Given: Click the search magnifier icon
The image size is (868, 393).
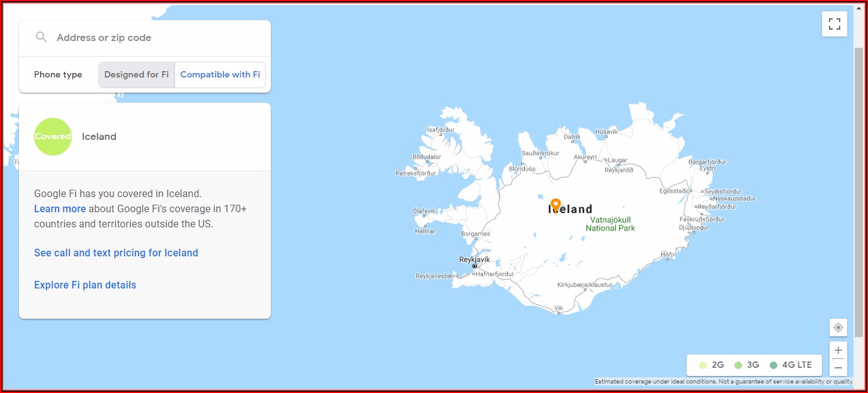Looking at the screenshot, I should (x=41, y=37).
